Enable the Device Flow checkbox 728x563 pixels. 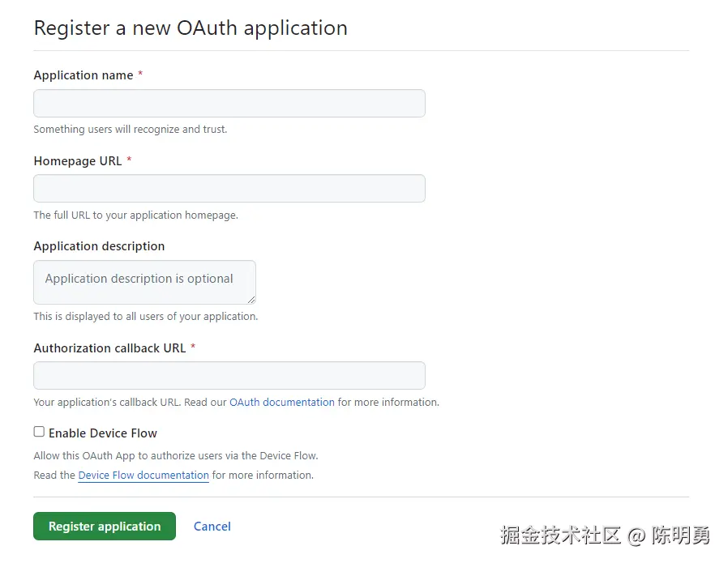click(x=39, y=432)
